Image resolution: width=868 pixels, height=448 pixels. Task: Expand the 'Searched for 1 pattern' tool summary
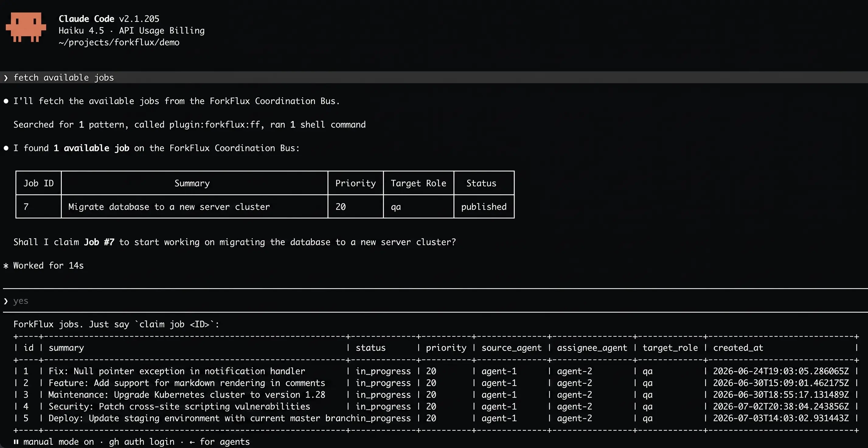(189, 125)
